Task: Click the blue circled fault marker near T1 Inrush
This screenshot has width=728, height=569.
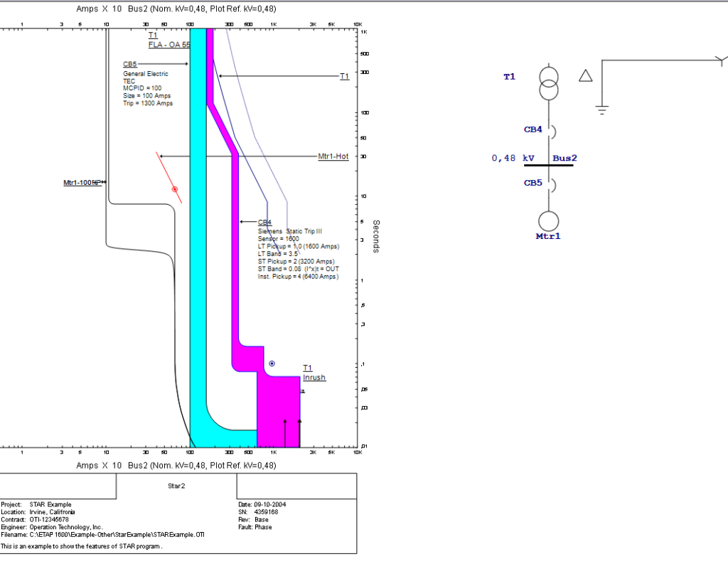Action: tap(272, 363)
